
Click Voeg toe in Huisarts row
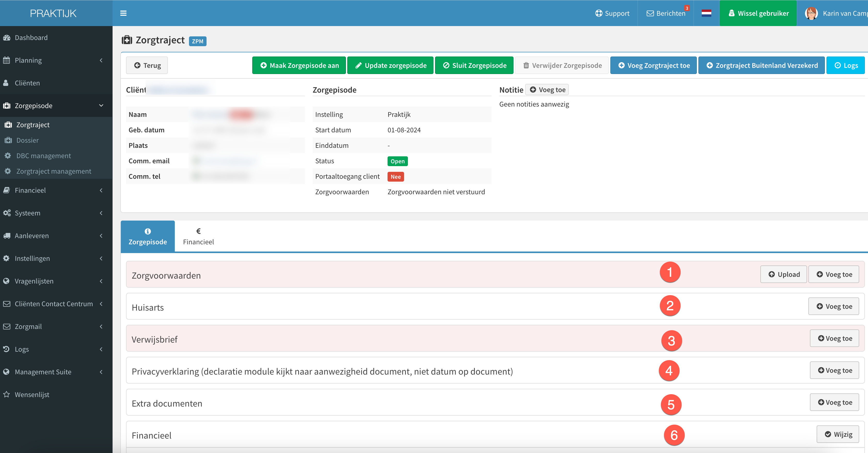(x=834, y=306)
